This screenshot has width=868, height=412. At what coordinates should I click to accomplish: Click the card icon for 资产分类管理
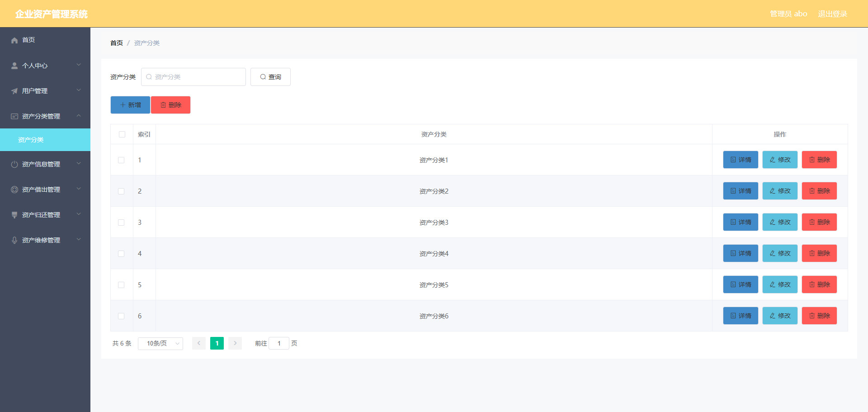click(14, 116)
